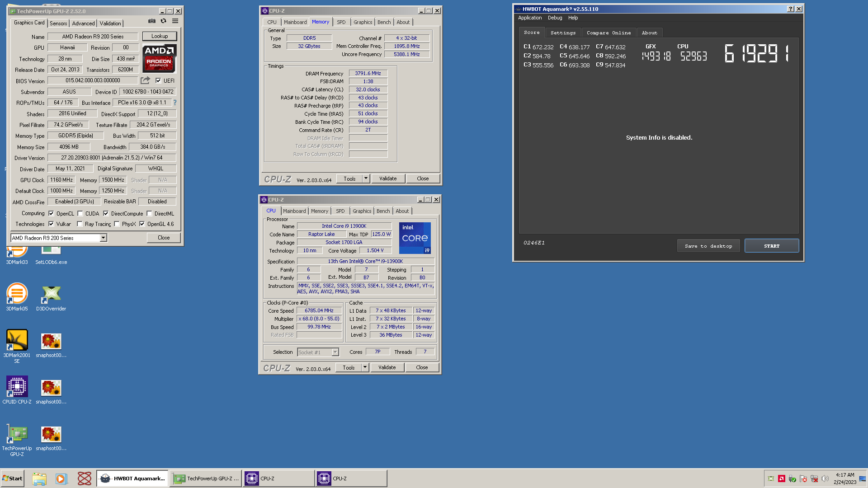Viewport: 868px width, 488px height.
Task: Click the bus interface question mark
Action: point(175,103)
